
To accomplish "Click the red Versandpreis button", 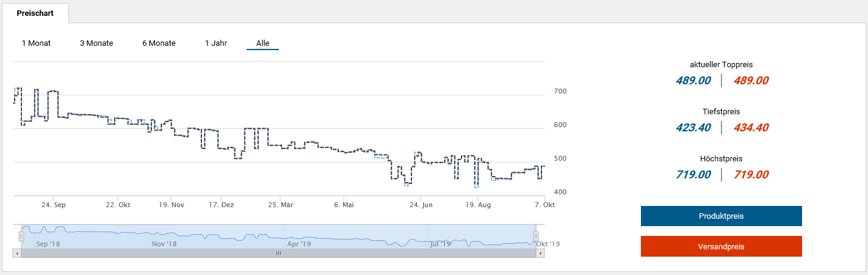I will pos(721,246).
